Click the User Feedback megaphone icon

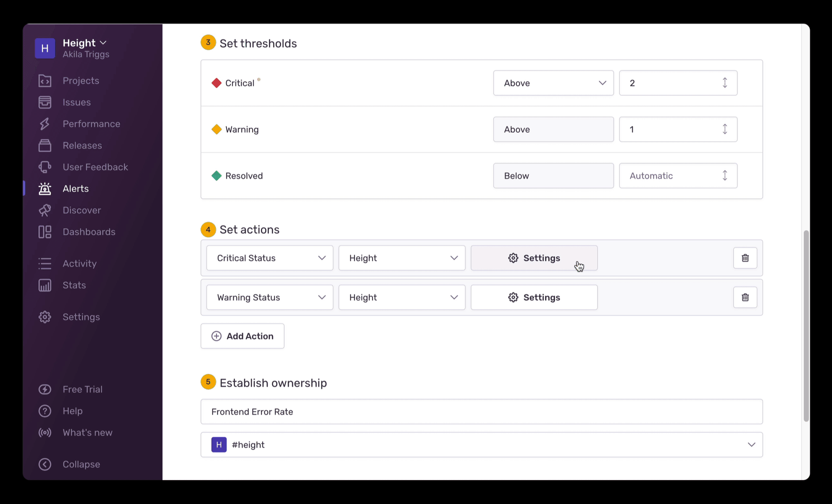pyautogui.click(x=45, y=167)
